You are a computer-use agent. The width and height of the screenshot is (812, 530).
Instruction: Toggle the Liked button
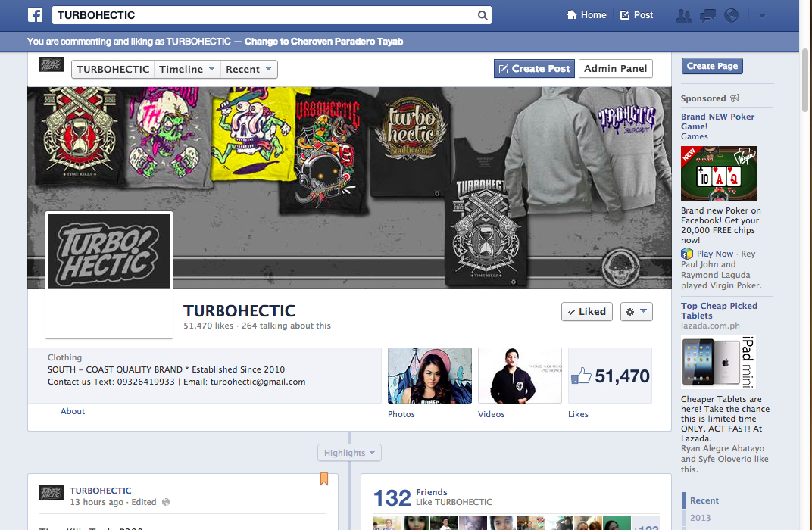point(587,312)
